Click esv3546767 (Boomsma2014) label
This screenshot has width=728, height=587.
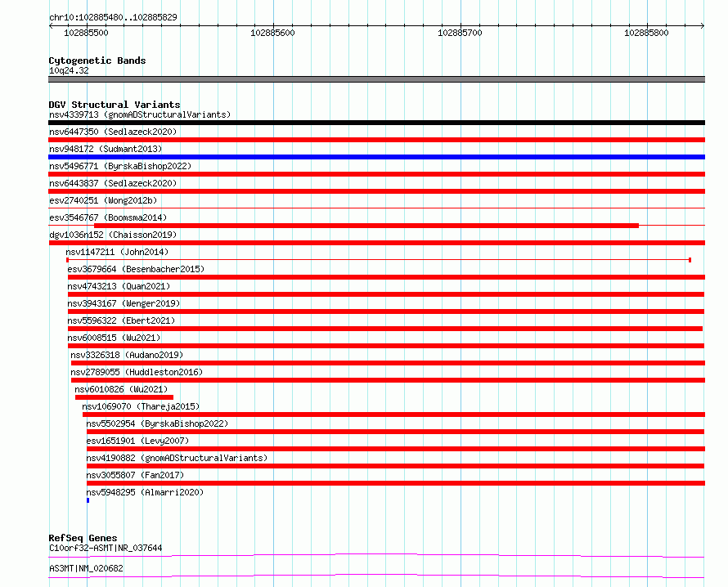pyautogui.click(x=108, y=217)
